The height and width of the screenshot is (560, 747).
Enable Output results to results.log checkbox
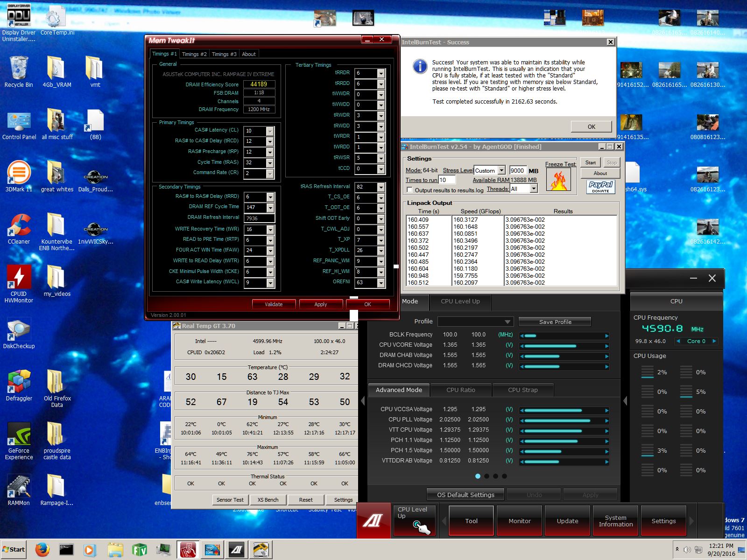(x=410, y=190)
